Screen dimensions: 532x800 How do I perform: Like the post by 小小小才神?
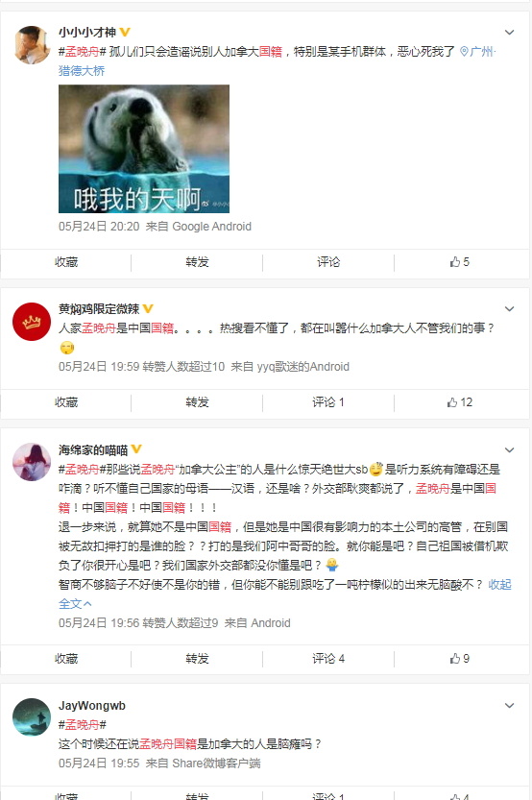click(x=460, y=262)
